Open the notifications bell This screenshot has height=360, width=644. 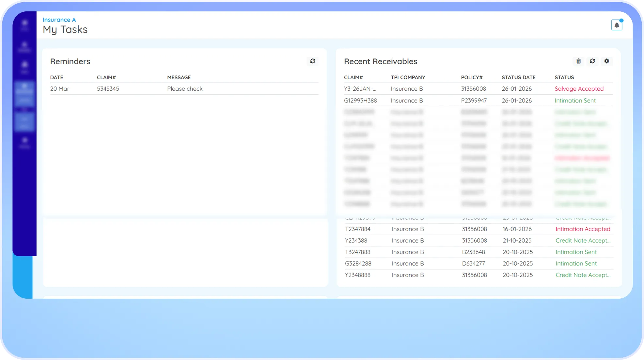(x=617, y=25)
